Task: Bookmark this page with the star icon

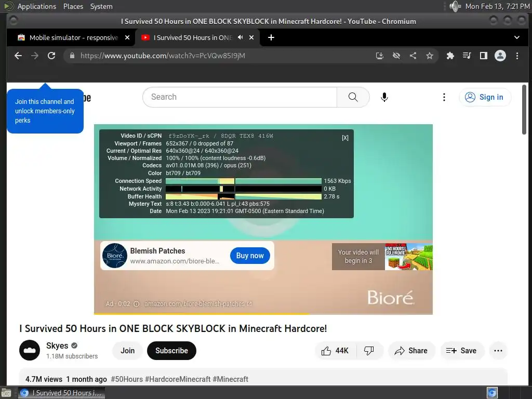Action: click(430, 56)
